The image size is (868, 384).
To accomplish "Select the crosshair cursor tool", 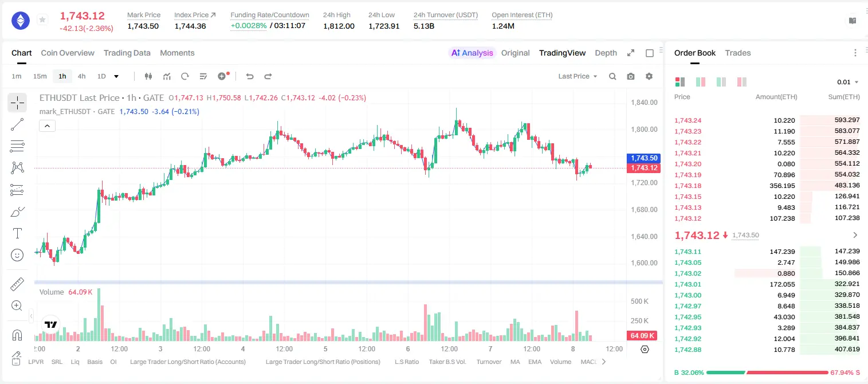I will [x=17, y=103].
